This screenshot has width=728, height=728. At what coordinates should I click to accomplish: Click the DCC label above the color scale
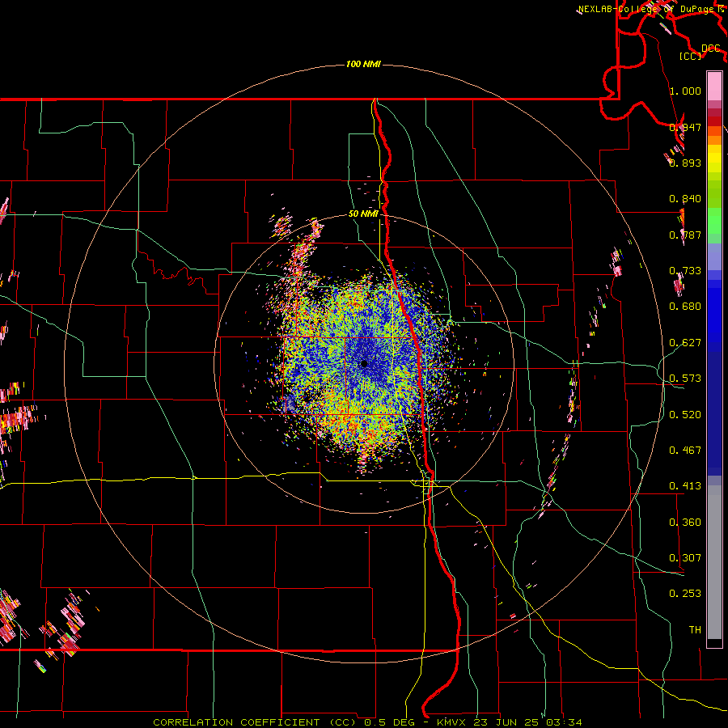tap(711, 49)
